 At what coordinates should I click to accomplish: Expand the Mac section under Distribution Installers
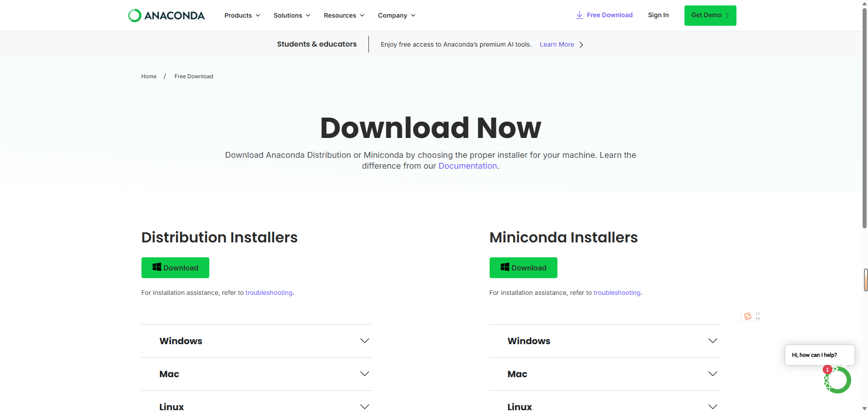257,374
